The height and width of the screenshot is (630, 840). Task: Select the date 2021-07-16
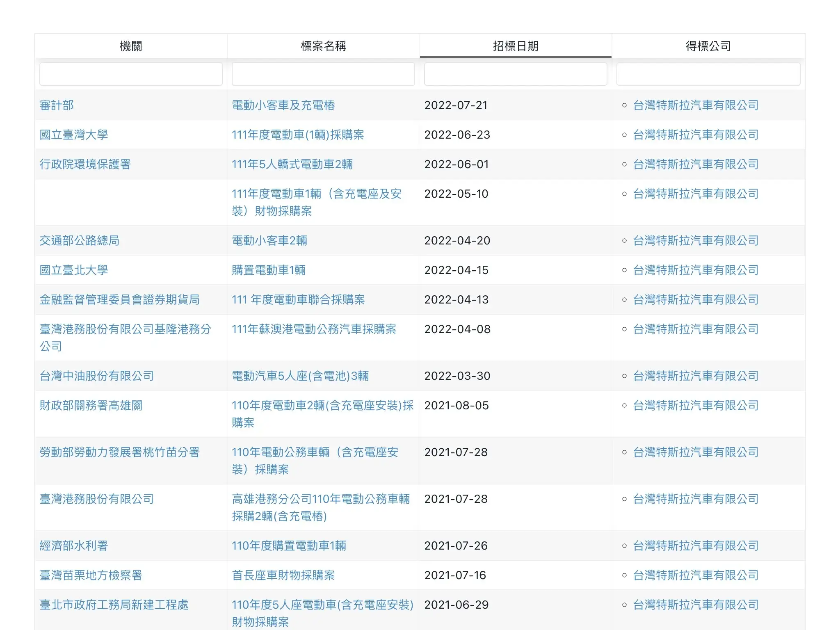[455, 575]
